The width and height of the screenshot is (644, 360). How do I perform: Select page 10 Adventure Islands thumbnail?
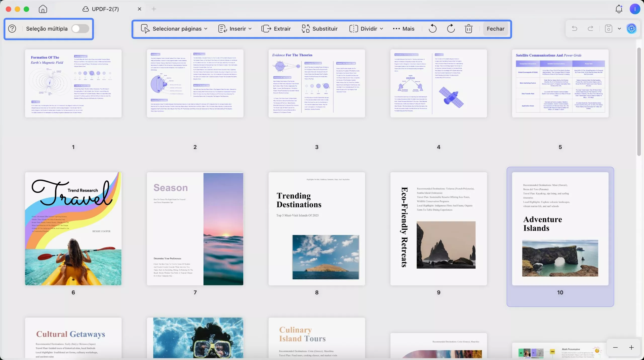[560, 229]
